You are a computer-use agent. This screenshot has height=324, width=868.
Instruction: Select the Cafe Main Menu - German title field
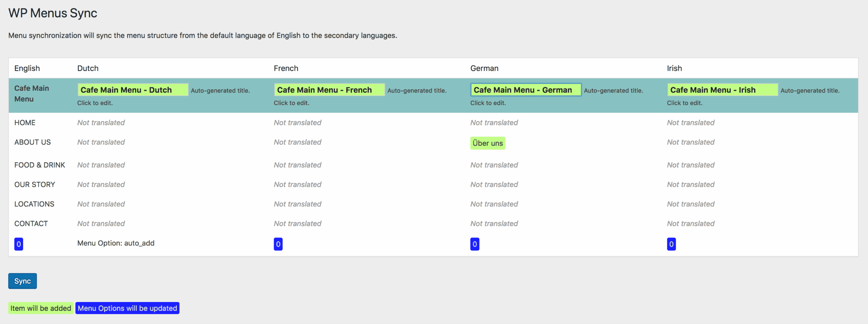525,89
